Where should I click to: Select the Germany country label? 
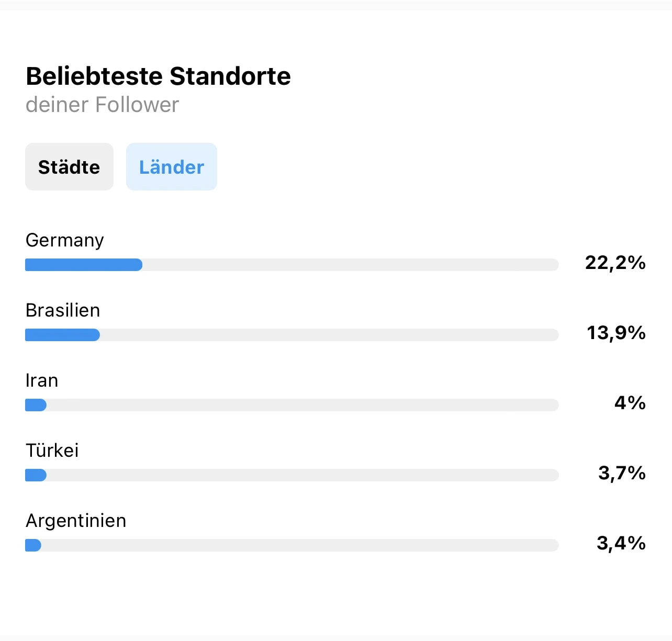(x=64, y=240)
